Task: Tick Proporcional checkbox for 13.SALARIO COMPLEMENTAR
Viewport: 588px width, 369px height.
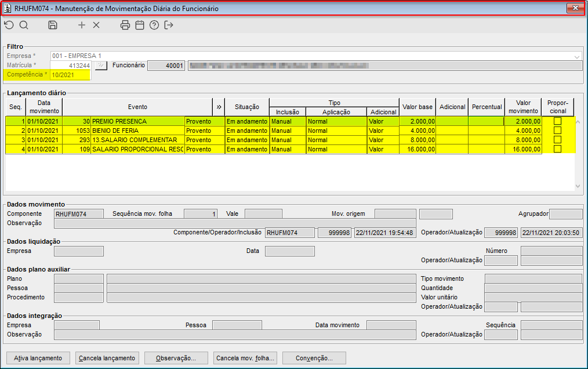Action: click(558, 140)
